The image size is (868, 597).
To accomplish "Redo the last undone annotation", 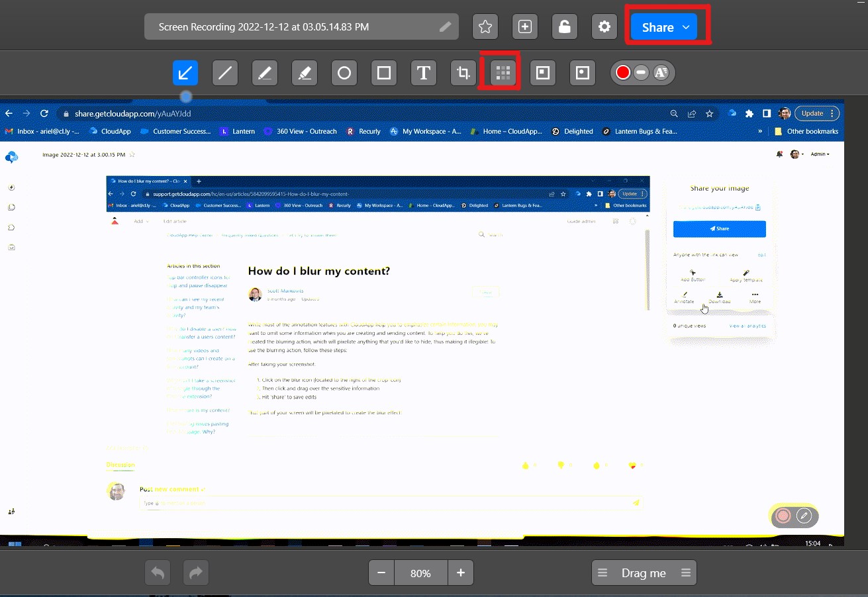I will [196, 573].
